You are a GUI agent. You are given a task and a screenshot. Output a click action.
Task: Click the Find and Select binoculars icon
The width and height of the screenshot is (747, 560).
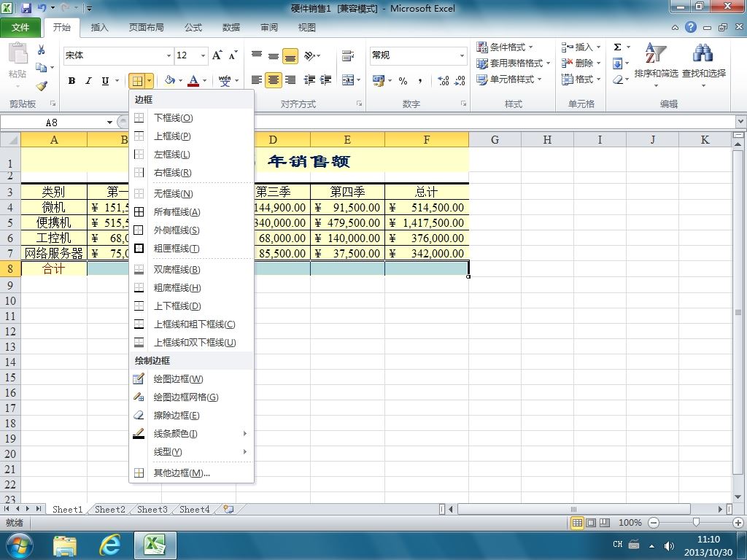(703, 53)
